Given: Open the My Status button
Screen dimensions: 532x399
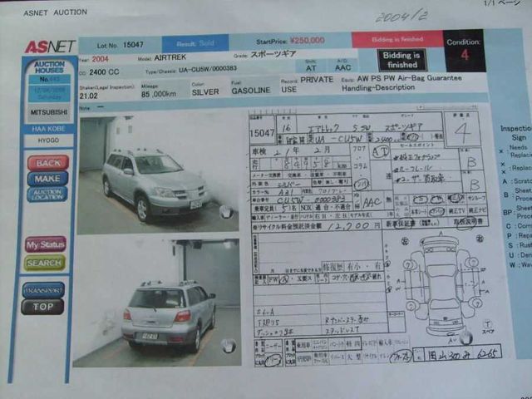Looking at the screenshot, I should [x=46, y=244].
